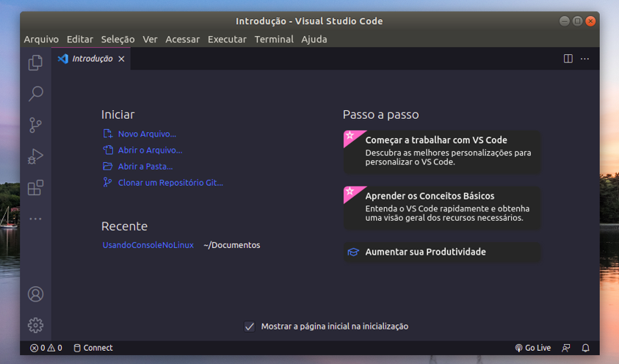Open the Ajuda menu
This screenshot has width=619, height=364.
pos(314,40)
